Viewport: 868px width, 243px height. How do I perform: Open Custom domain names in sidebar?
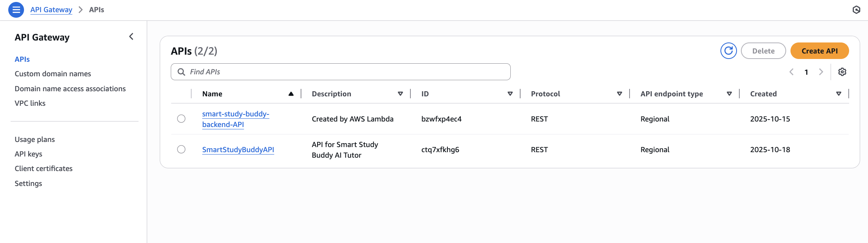pos(53,74)
